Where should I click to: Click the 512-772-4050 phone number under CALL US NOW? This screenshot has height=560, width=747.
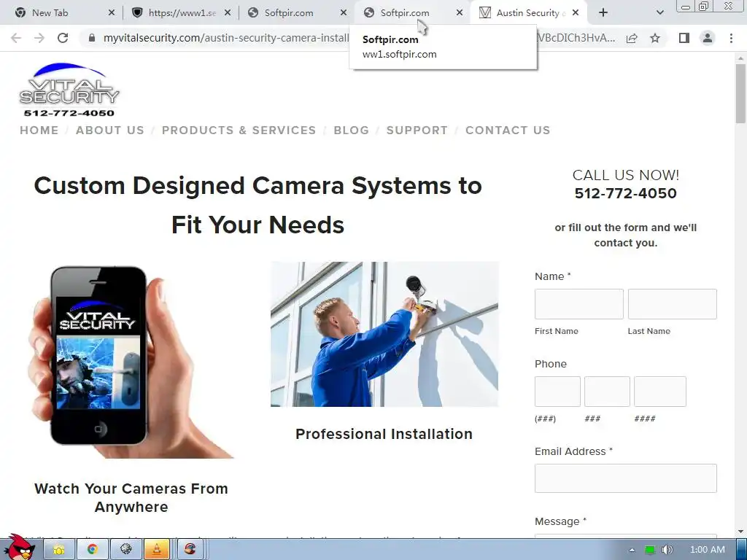[x=625, y=193]
